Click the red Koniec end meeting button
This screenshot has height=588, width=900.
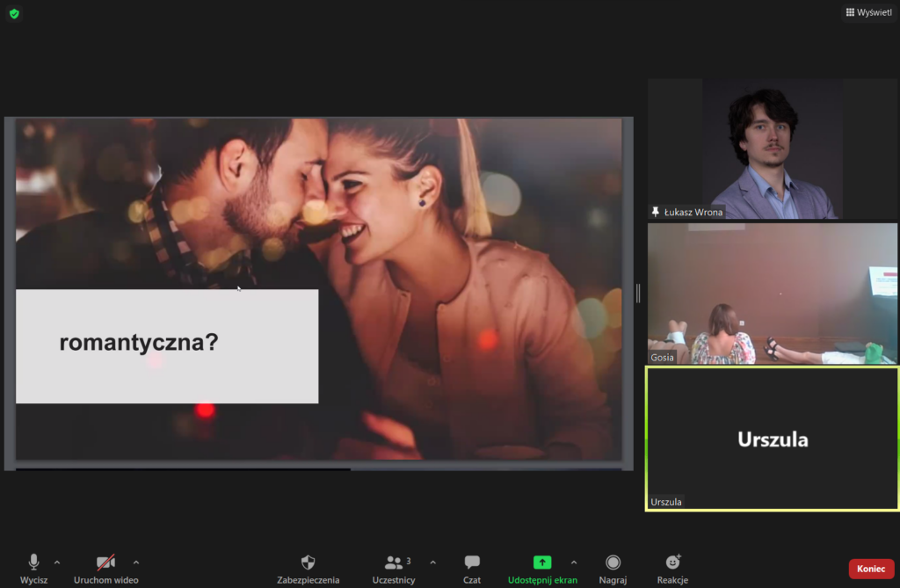click(x=870, y=569)
